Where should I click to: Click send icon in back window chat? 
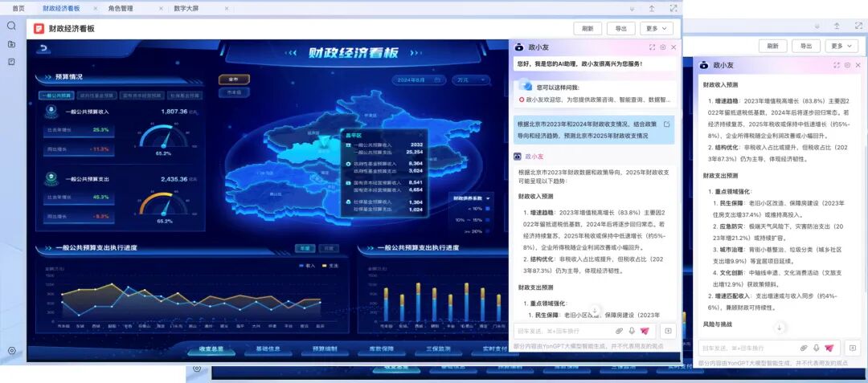(x=829, y=348)
